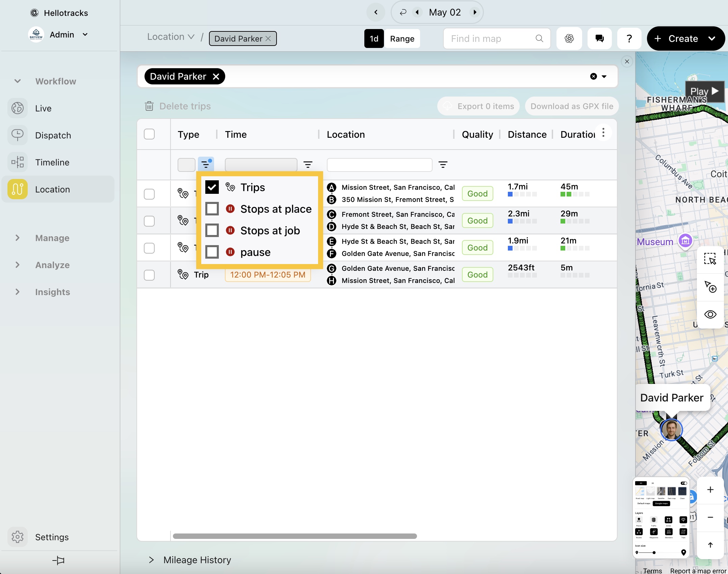The image size is (728, 574).
Task: Pin the sidebar with the pin icon
Action: pos(58,560)
